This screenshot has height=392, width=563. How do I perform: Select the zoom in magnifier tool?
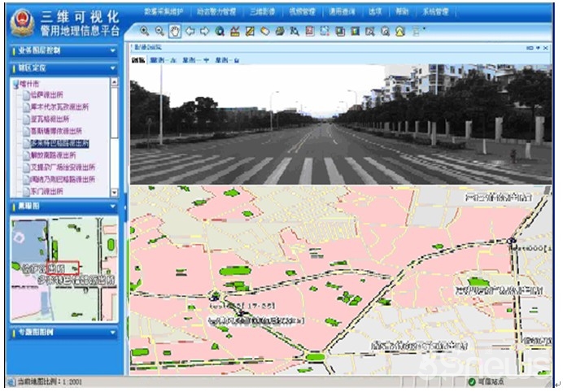pos(145,32)
